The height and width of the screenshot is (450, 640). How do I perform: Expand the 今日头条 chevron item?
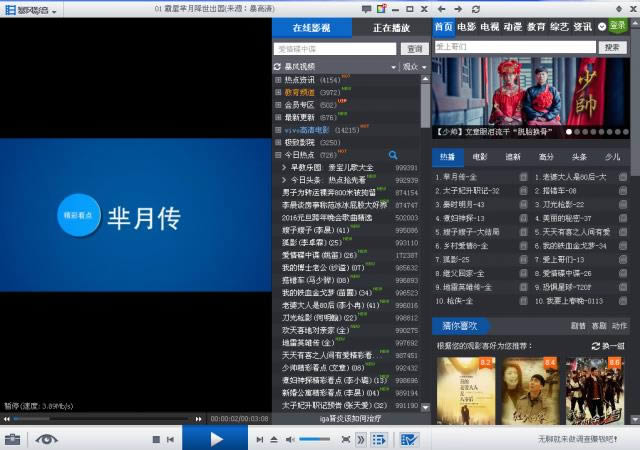pos(284,180)
